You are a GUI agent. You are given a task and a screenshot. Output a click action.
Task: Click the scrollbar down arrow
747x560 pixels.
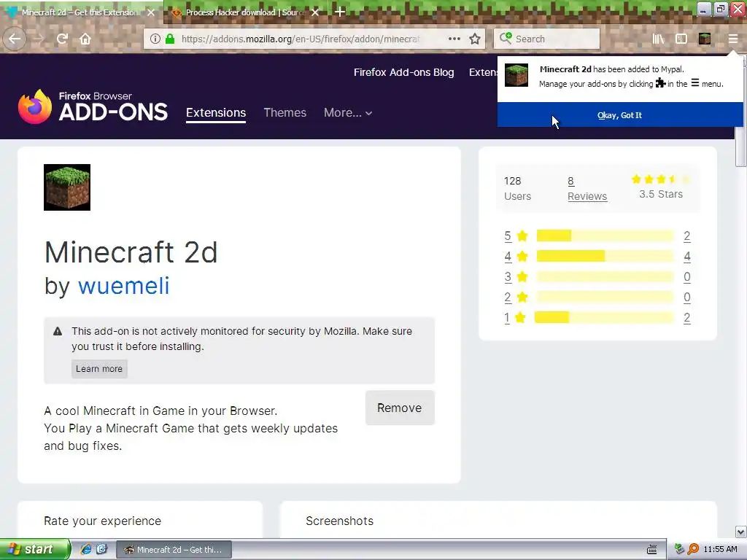[740, 532]
